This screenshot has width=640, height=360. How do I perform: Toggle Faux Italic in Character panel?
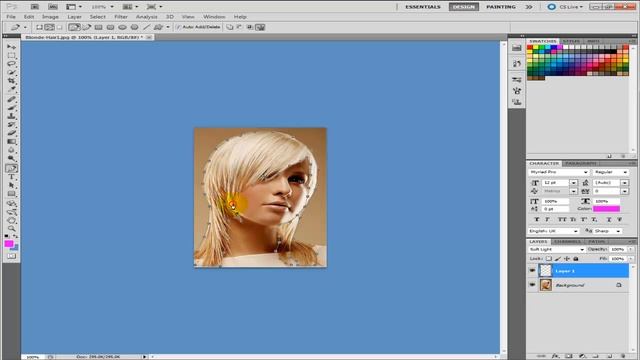548,220
